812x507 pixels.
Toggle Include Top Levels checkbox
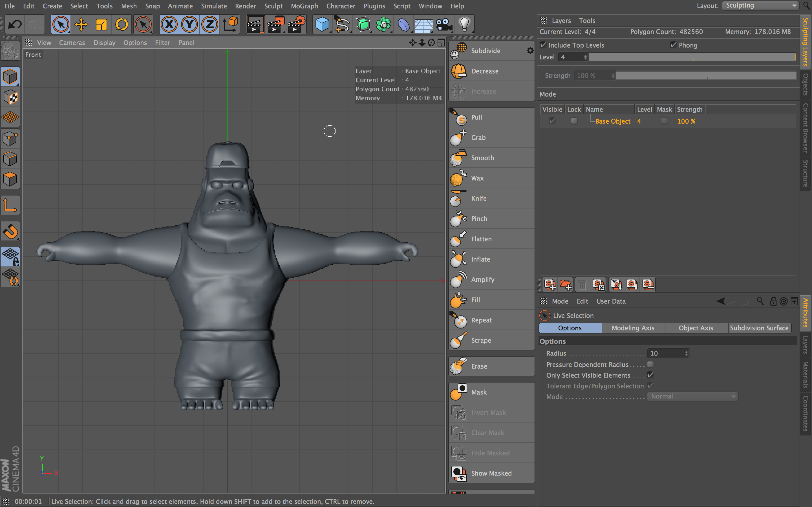click(x=542, y=45)
